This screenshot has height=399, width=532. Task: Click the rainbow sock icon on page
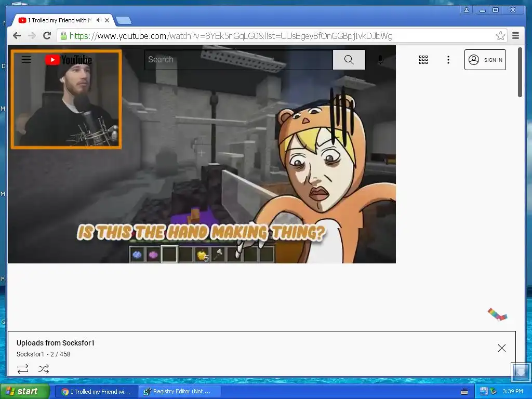pyautogui.click(x=497, y=314)
